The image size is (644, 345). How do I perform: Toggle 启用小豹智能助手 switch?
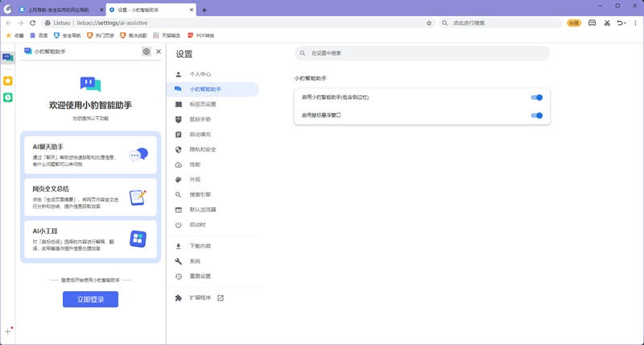[x=537, y=98]
